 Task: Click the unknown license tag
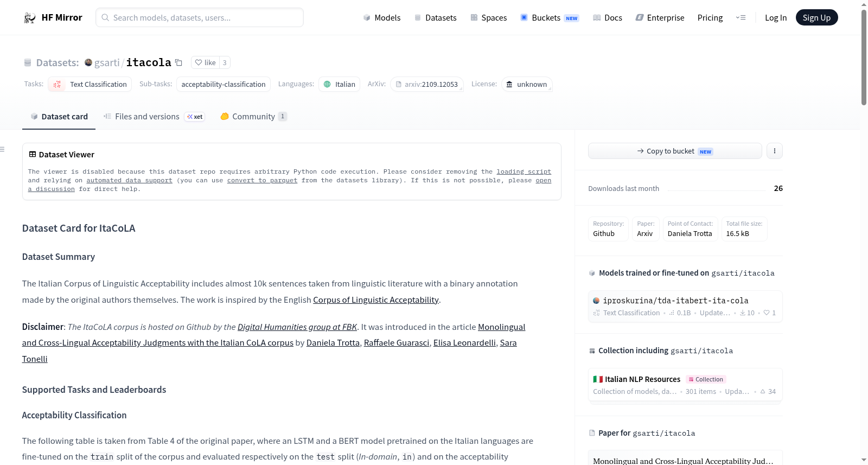pos(527,84)
